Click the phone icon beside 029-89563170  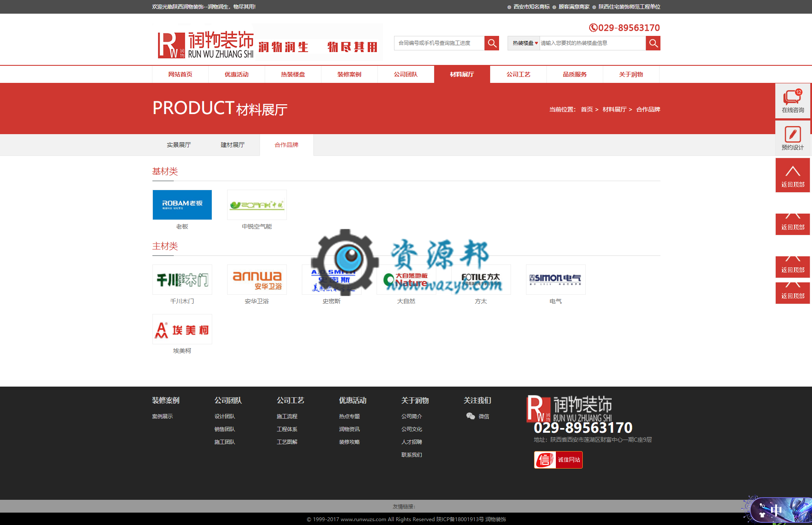tap(593, 28)
